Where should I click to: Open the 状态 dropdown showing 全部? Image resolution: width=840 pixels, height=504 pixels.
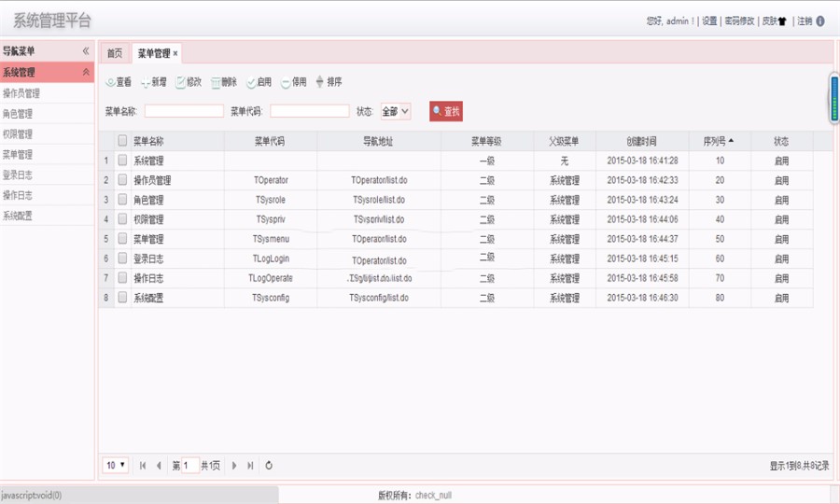395,111
